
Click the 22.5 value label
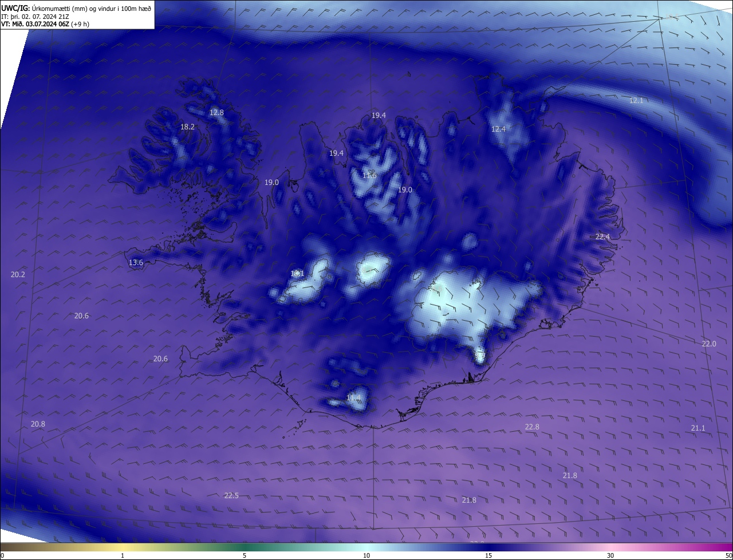(231, 495)
